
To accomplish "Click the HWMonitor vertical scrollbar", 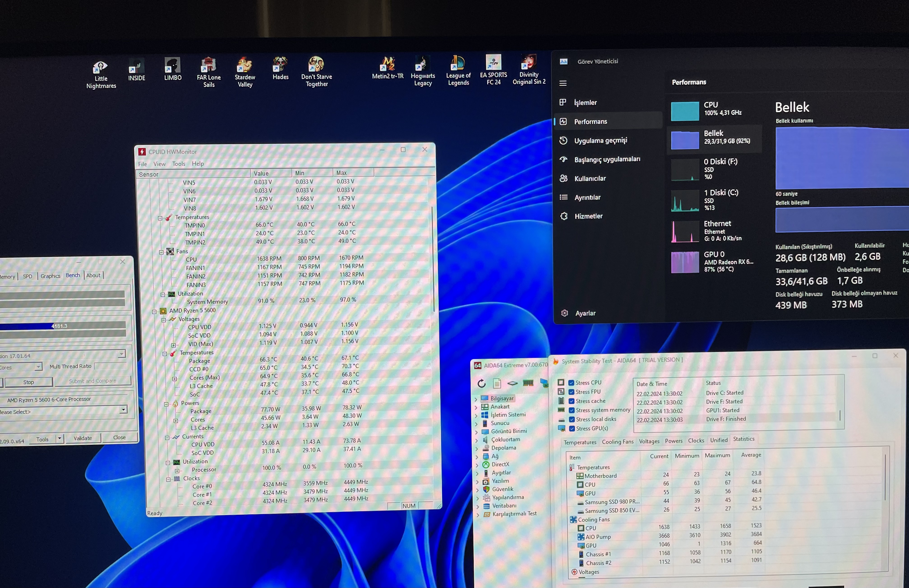I will pyautogui.click(x=433, y=260).
